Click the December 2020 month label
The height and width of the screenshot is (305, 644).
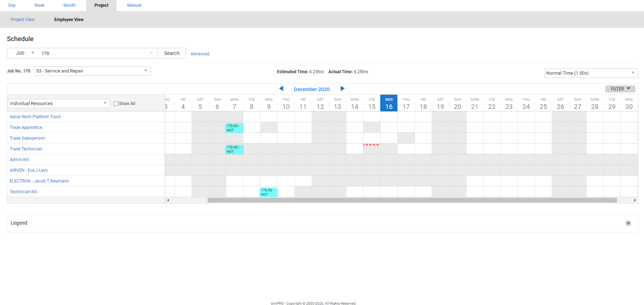tap(312, 89)
